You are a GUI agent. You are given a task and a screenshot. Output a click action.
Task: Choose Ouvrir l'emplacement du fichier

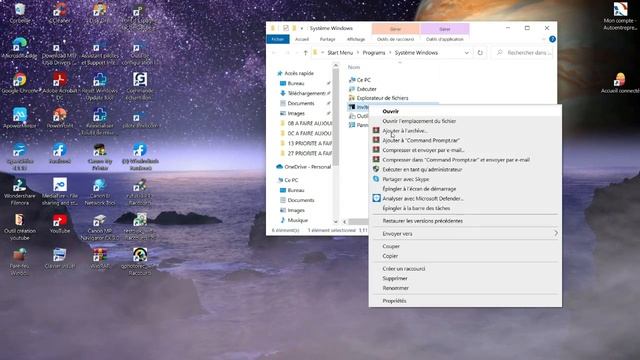click(465, 121)
